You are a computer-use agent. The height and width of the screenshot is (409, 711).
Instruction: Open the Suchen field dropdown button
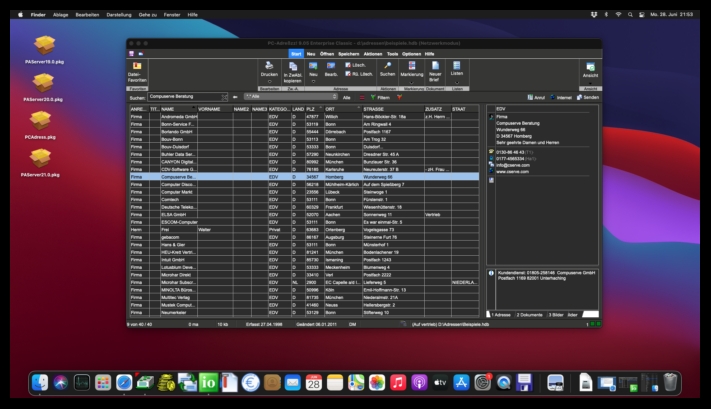[224, 97]
